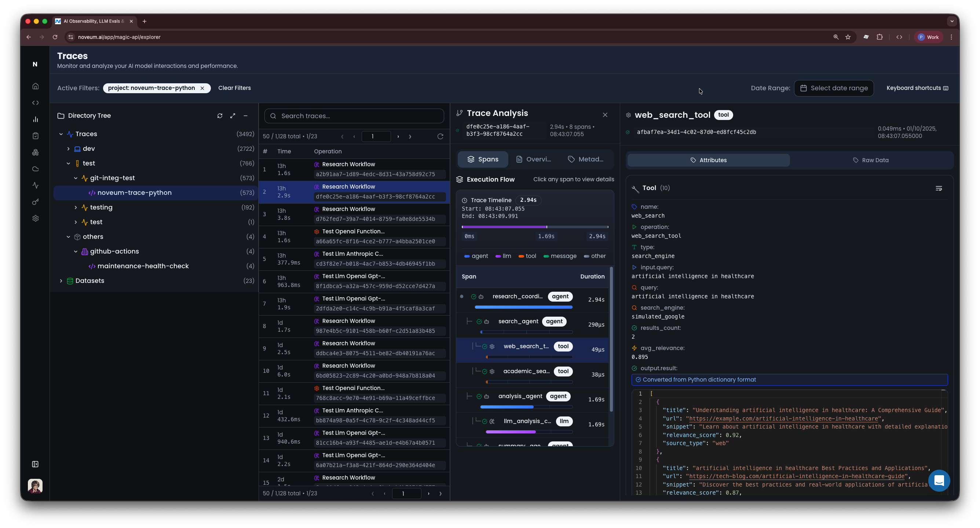Expand the Datasets tree node
Screen dimensions: 980x528
tap(61, 281)
